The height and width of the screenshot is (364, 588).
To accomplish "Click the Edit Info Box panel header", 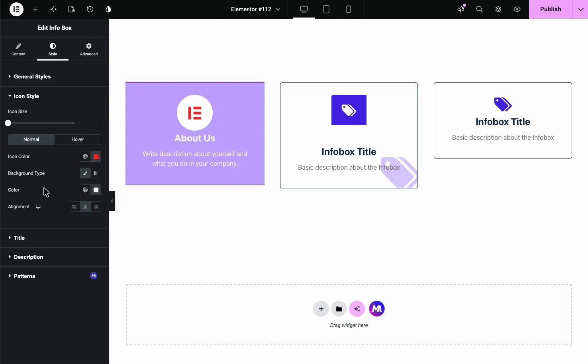I will click(55, 28).
